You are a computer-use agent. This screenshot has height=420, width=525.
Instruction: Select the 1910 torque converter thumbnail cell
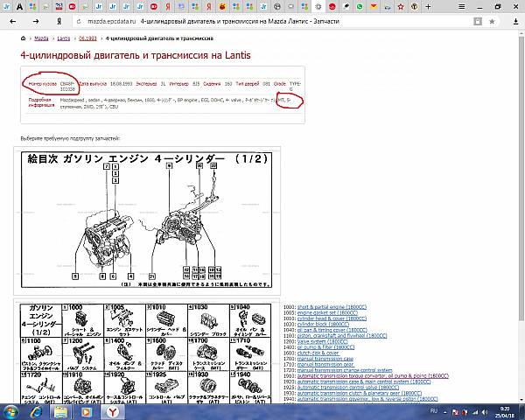83,387
